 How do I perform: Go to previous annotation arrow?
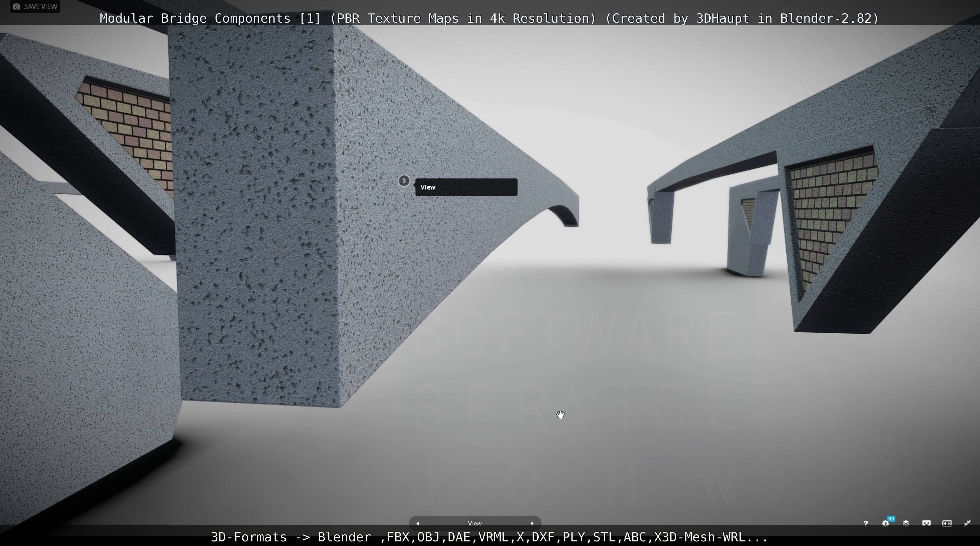pyautogui.click(x=418, y=524)
